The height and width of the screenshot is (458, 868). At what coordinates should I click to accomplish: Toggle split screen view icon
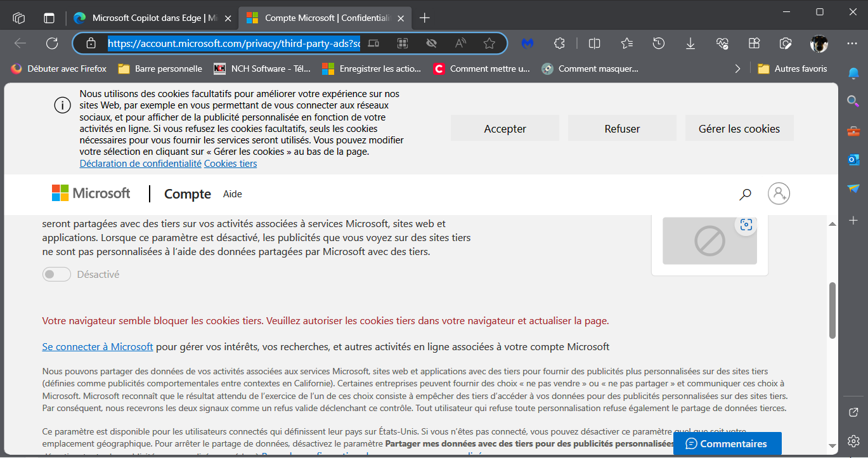click(595, 43)
